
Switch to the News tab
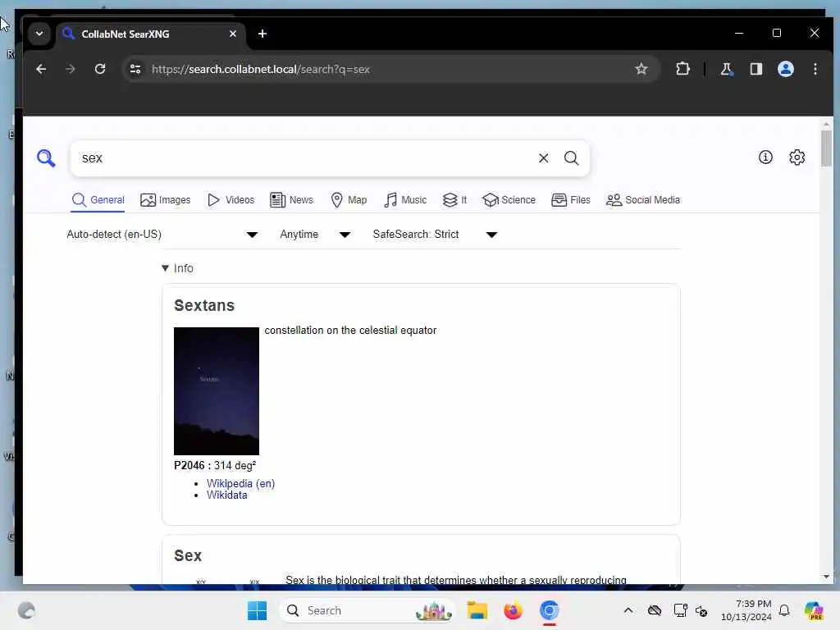click(x=291, y=200)
